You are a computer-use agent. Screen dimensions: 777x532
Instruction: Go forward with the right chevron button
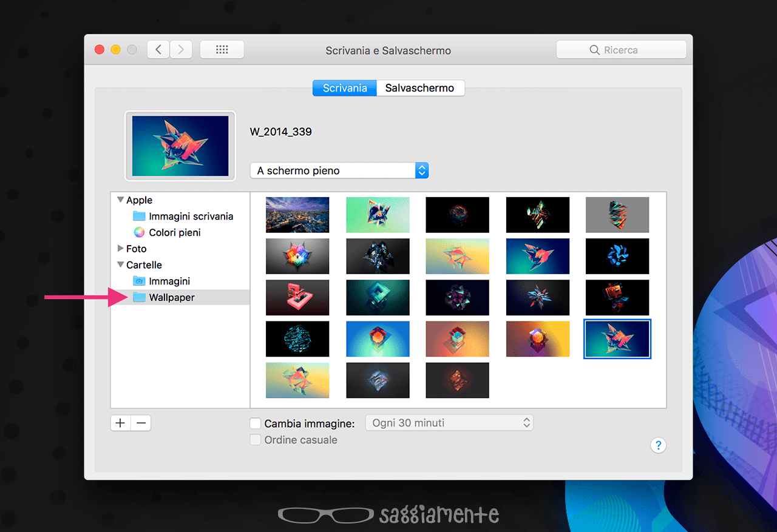pyautogui.click(x=181, y=50)
